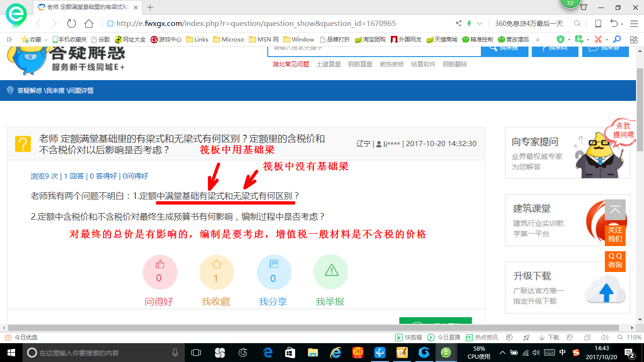
Task: Expand the scissors screenshot dropdown arrow
Action: (607, 40)
